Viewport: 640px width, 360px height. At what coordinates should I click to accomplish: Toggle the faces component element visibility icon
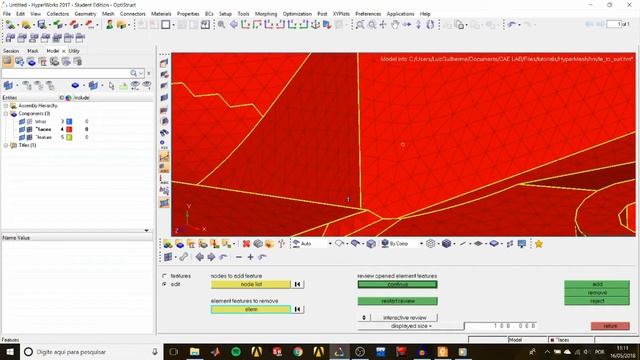[29, 129]
